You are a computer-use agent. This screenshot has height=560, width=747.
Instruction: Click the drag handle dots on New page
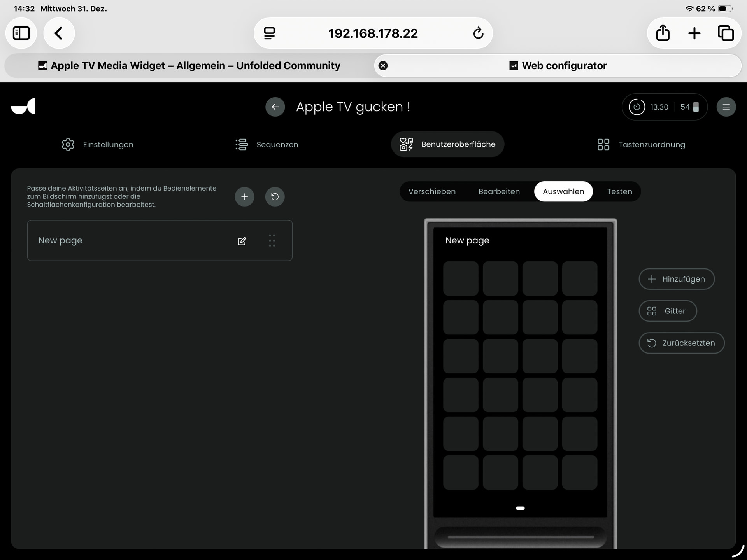tap(272, 241)
